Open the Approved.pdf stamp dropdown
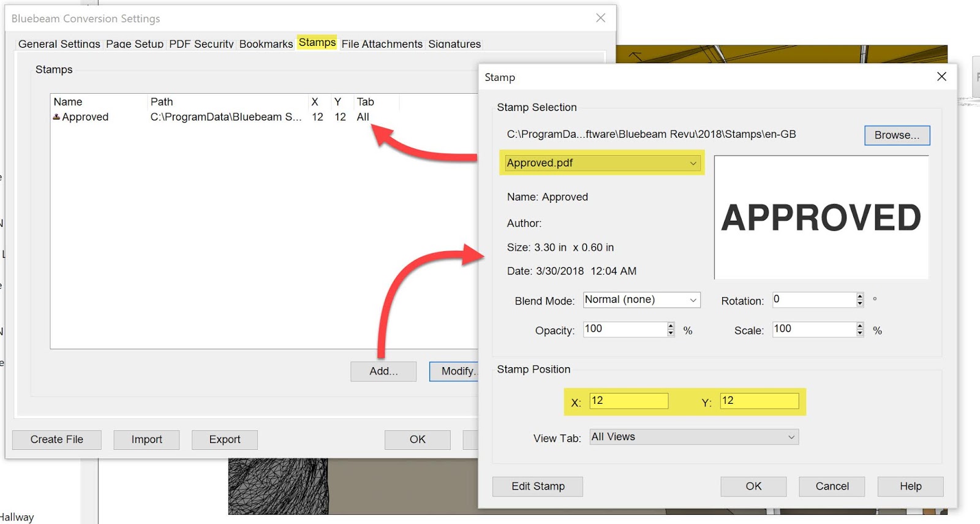The width and height of the screenshot is (980, 524). point(601,162)
